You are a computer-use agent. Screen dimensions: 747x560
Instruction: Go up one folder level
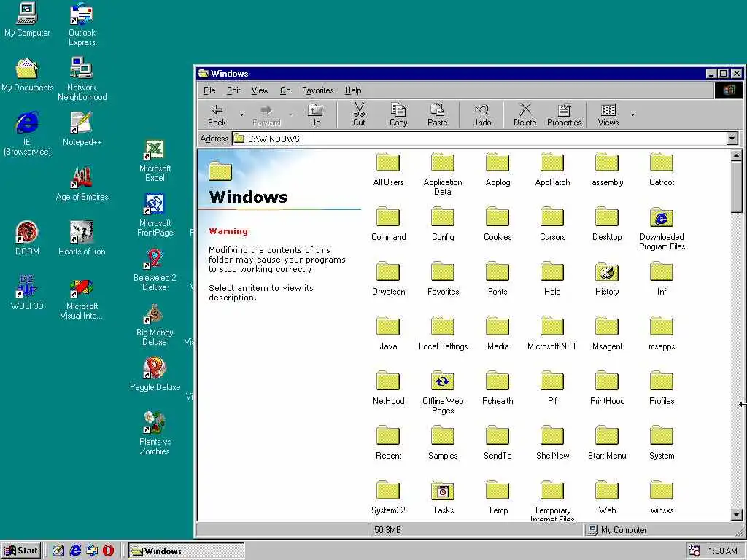(315, 114)
